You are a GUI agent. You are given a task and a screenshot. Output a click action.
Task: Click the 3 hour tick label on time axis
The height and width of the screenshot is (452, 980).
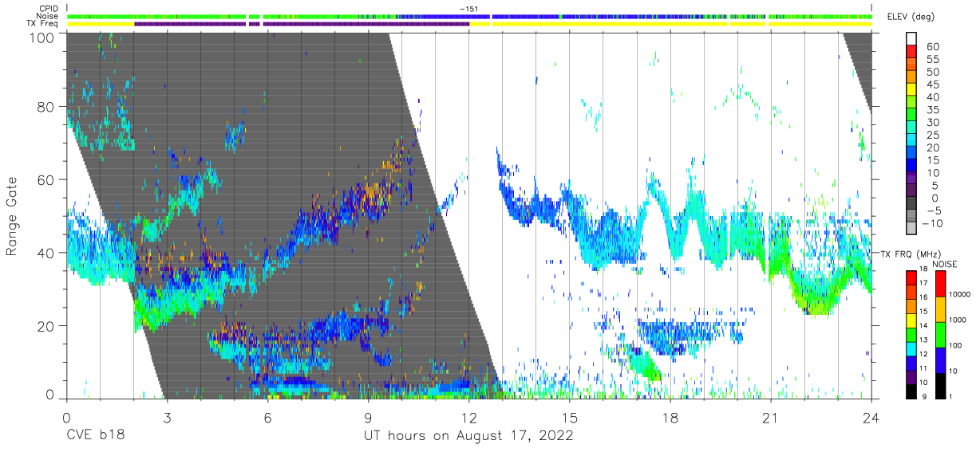pos(167,417)
